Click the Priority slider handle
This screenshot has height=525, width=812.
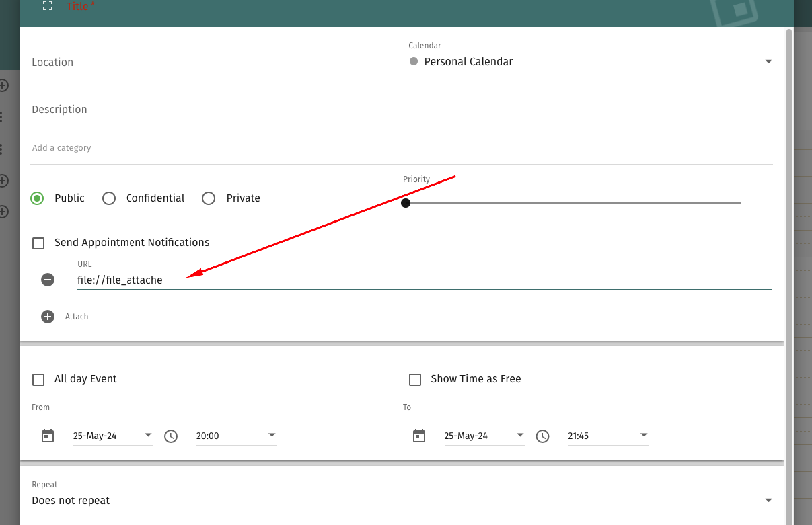coord(406,203)
